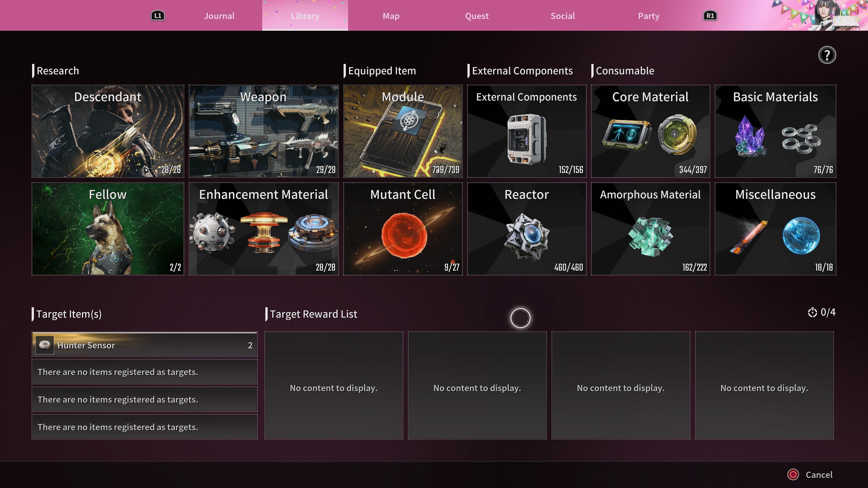Image resolution: width=868 pixels, height=488 pixels.
Task: Open the help question mark icon
Action: [x=827, y=55]
